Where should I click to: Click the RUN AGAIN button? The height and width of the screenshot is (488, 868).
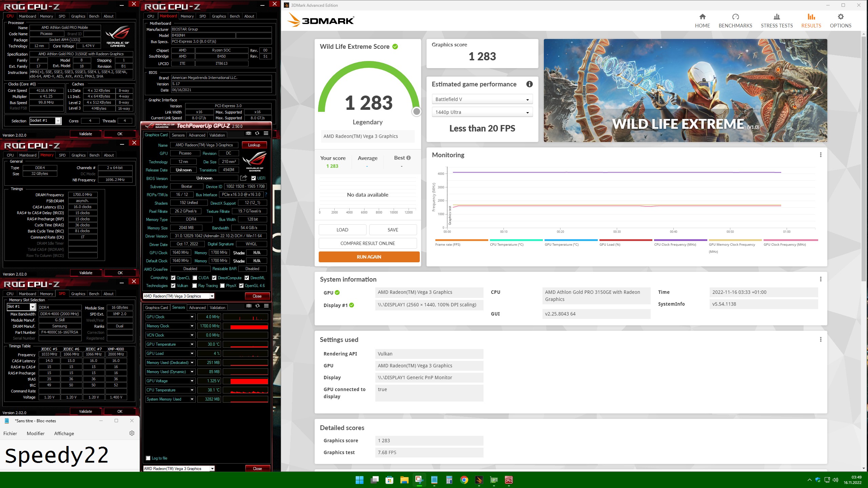369,257
